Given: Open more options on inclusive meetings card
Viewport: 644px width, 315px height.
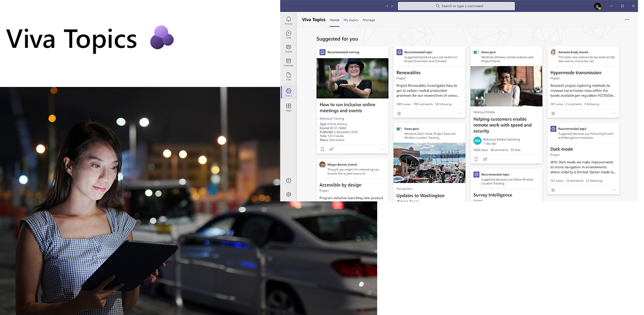Looking at the screenshot, I should [383, 149].
